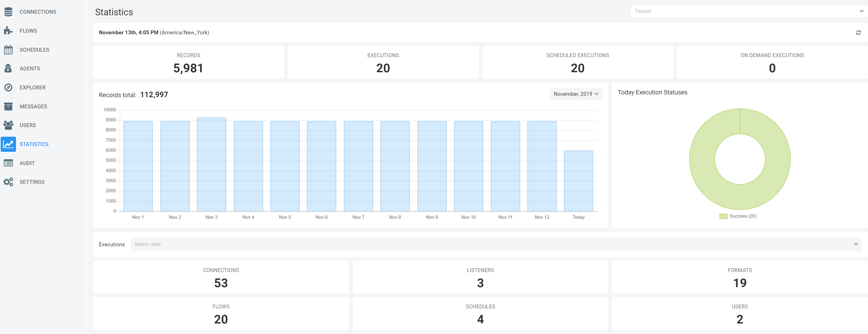Click the Connections 53 summary card

pos(221,277)
